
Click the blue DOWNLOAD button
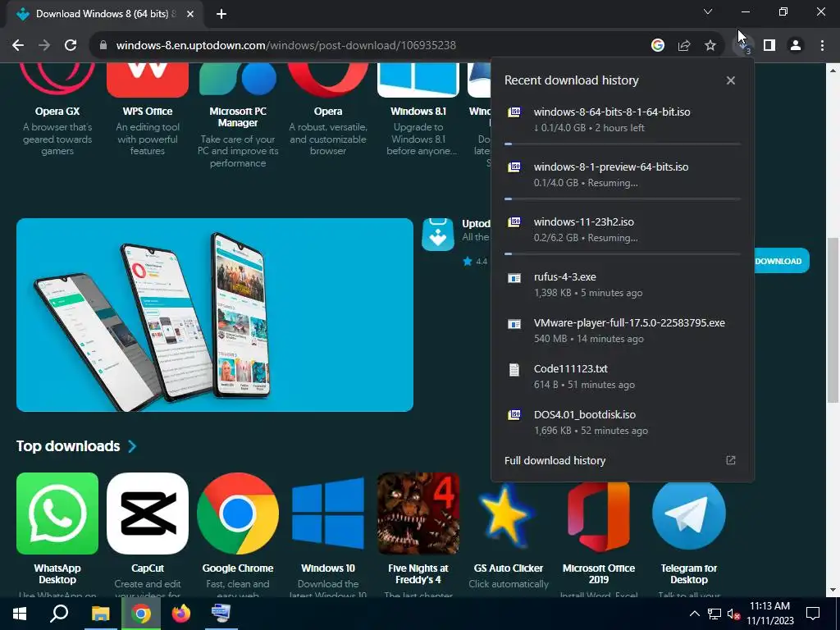point(781,261)
